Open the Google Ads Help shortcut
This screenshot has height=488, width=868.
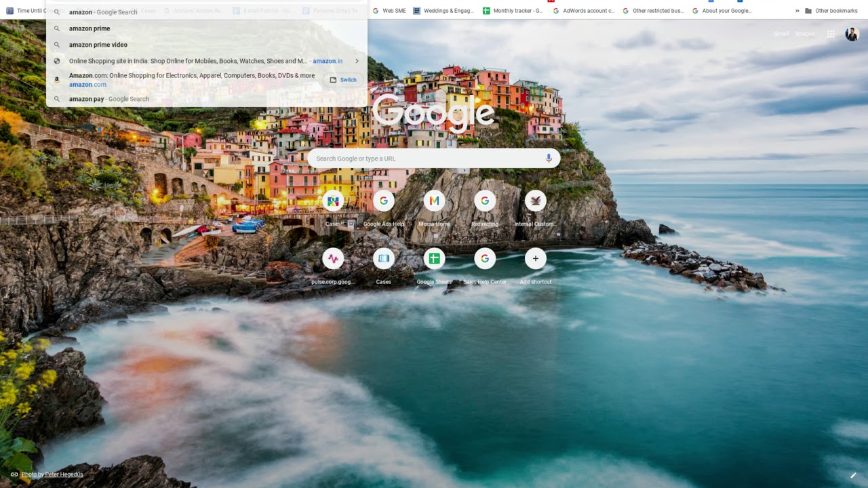(x=383, y=209)
